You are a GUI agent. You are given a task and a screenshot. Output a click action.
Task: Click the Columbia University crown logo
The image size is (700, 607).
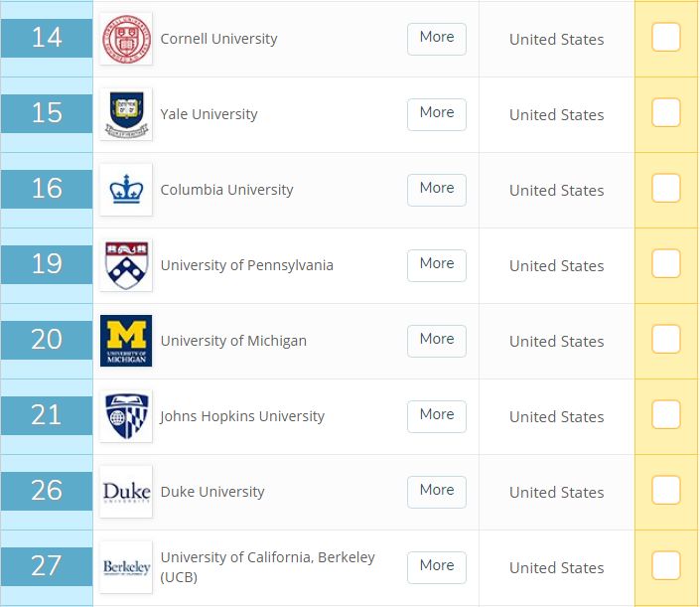click(x=126, y=190)
